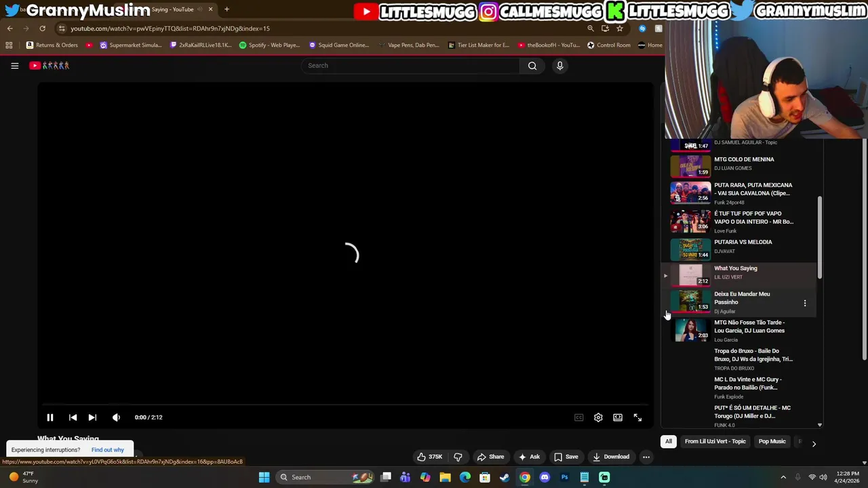Pause the video with the pause button

50,418
